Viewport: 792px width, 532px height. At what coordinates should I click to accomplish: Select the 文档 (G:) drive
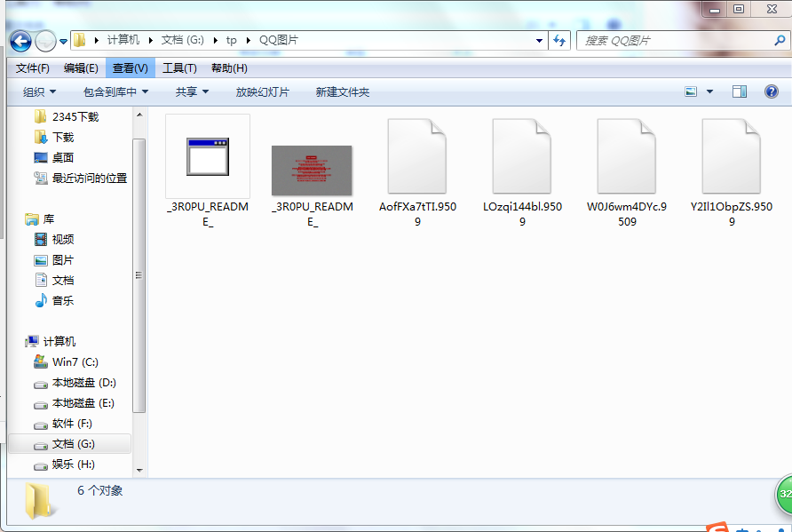coord(70,443)
